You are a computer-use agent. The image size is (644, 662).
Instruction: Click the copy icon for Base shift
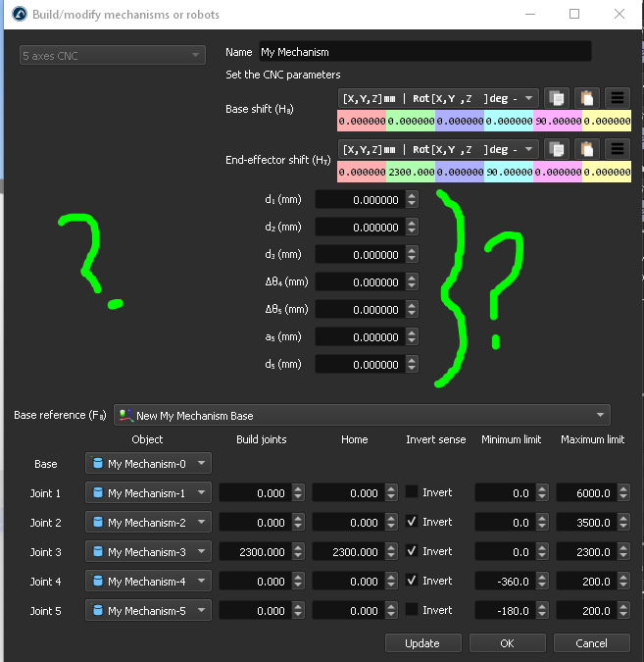(557, 97)
